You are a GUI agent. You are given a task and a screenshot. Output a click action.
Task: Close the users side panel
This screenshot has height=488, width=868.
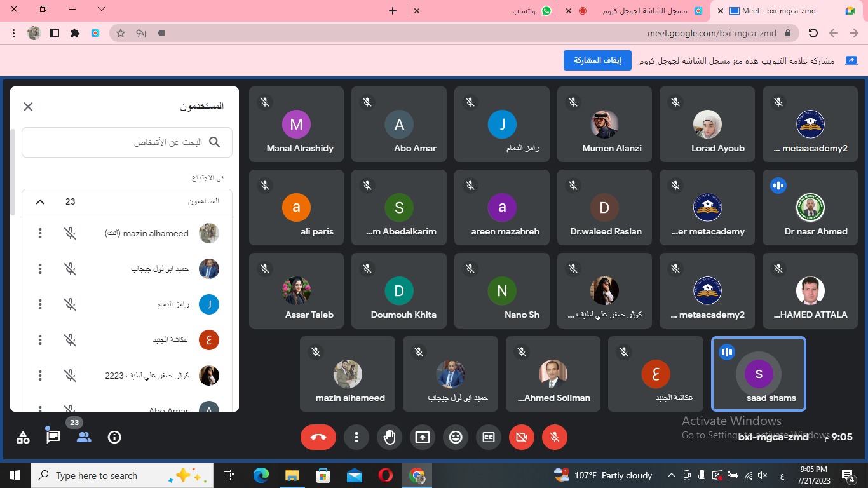click(28, 107)
